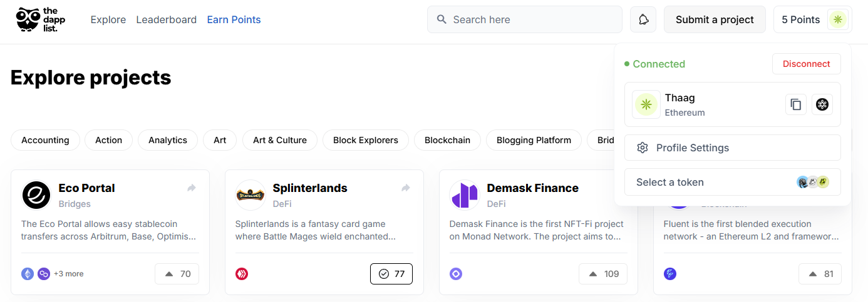868x302 pixels.
Task: Click the green Connected status dot
Action: coord(627,64)
